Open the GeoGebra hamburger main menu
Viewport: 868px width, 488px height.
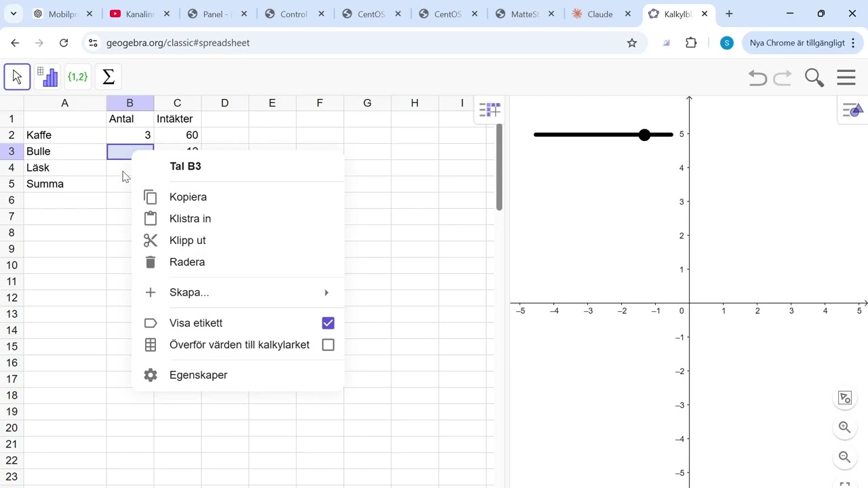(x=846, y=77)
